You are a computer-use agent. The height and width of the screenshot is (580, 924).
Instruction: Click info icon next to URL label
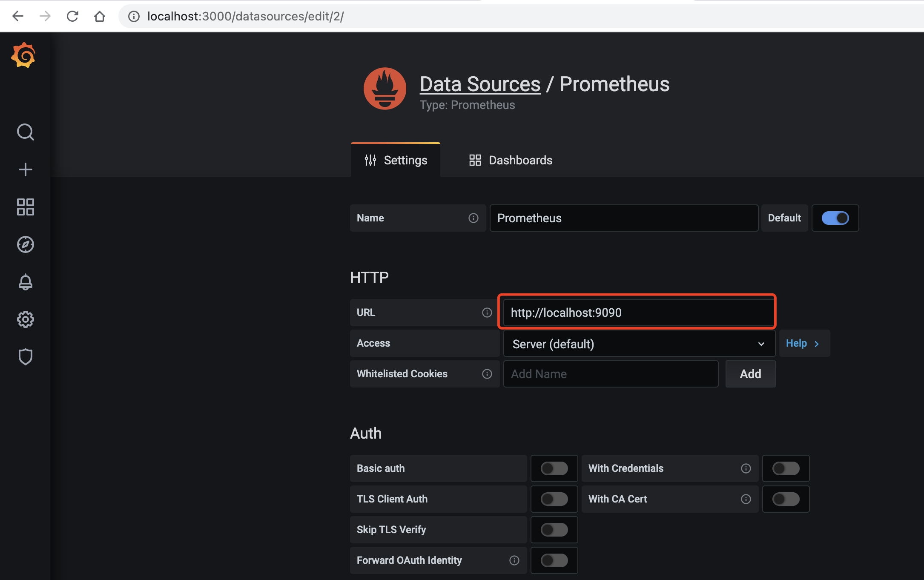pyautogui.click(x=487, y=313)
